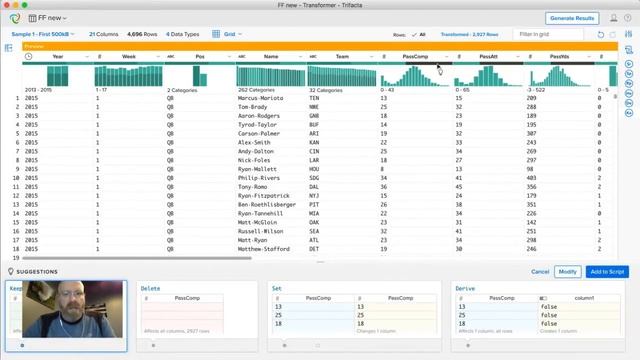Open the Week column dropdown arrow
Screen dimensions: 640x360
click(158, 57)
